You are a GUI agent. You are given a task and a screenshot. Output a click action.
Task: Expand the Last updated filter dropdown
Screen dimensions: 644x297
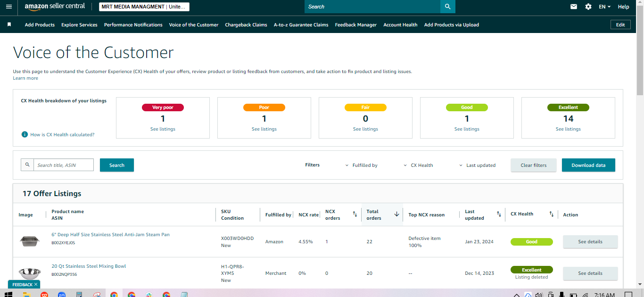pyautogui.click(x=477, y=165)
